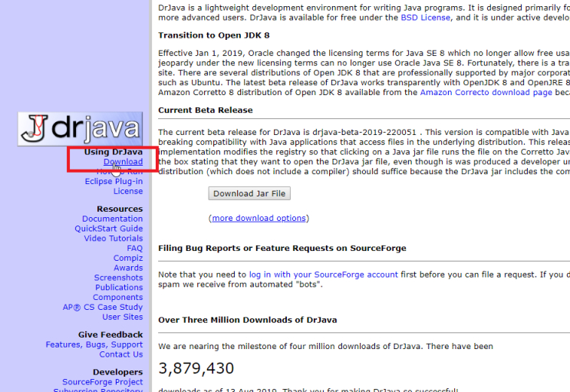Open AP® CS Case Study link

(103, 308)
